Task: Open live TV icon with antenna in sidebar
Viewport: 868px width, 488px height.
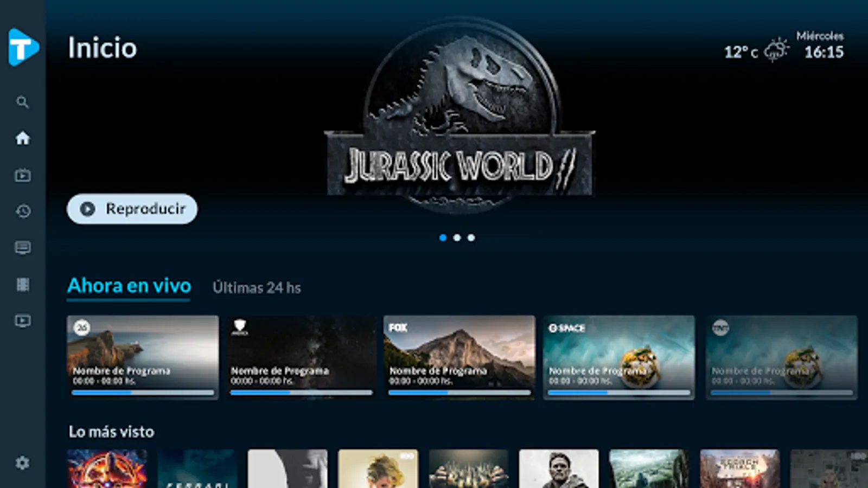Action: coord(22,175)
